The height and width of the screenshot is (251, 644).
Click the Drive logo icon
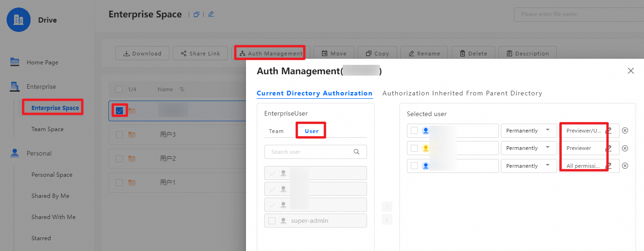coord(19,20)
